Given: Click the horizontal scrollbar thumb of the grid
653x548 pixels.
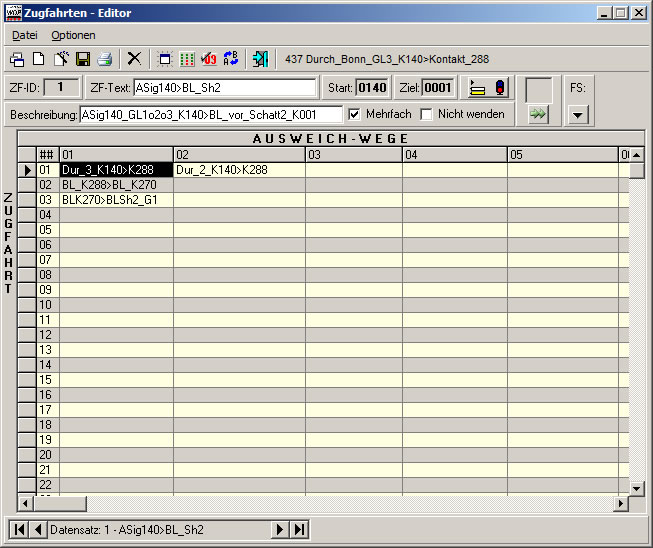Looking at the screenshot, I should click(60, 503).
